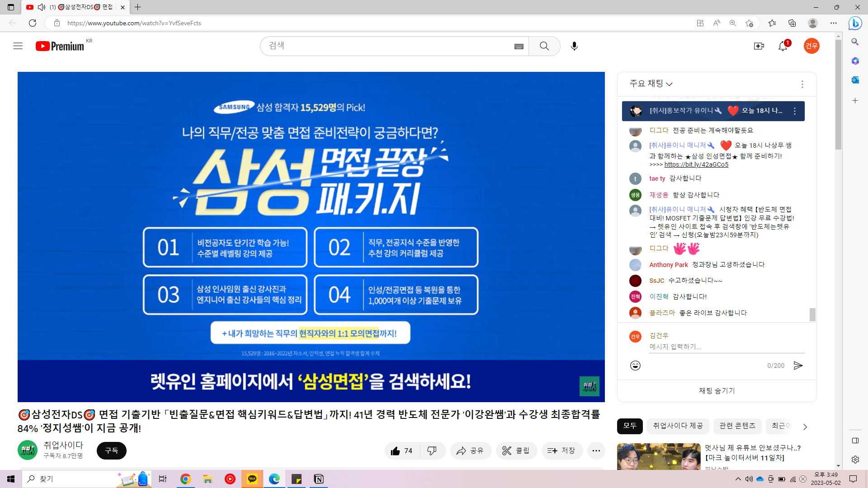Open the on-screen keyboard in the search box
This screenshot has height=488, width=868.
519,46
